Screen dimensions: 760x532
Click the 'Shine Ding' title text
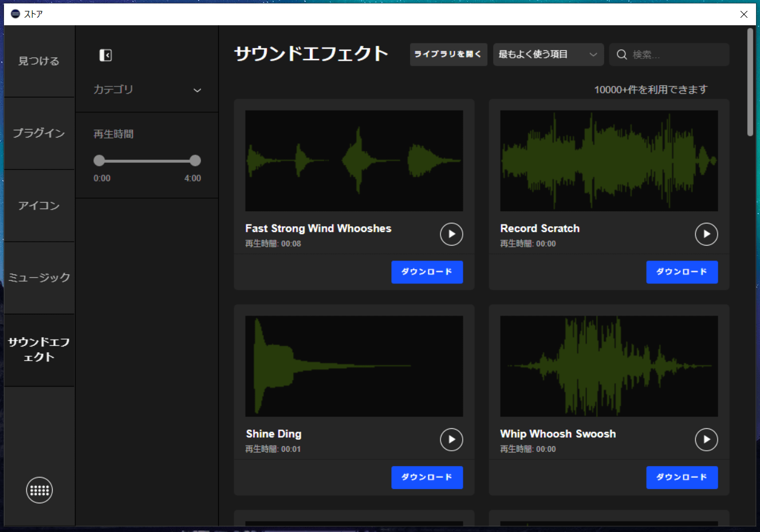(274, 434)
